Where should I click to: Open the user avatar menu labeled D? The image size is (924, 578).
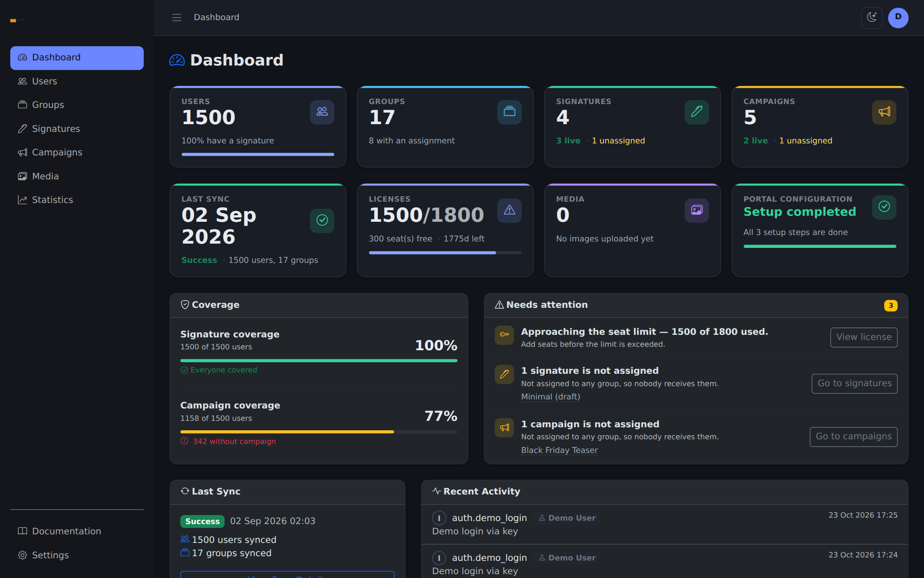tap(898, 18)
